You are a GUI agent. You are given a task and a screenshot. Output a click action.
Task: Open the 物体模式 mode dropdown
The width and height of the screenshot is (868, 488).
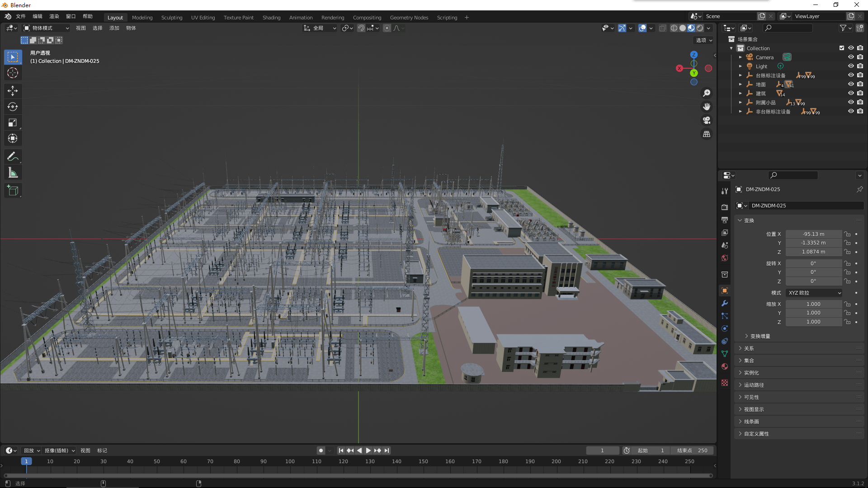point(47,28)
